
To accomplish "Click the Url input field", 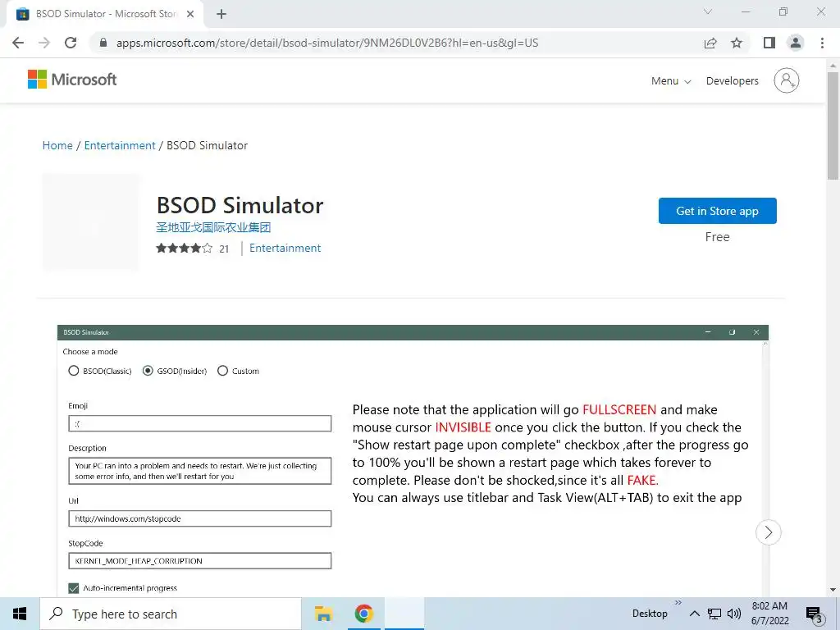I will click(200, 518).
